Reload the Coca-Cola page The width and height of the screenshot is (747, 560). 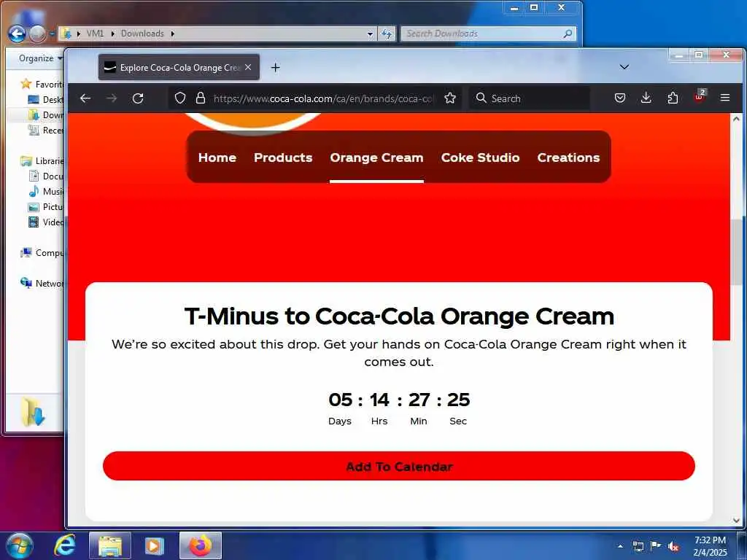[x=138, y=98]
